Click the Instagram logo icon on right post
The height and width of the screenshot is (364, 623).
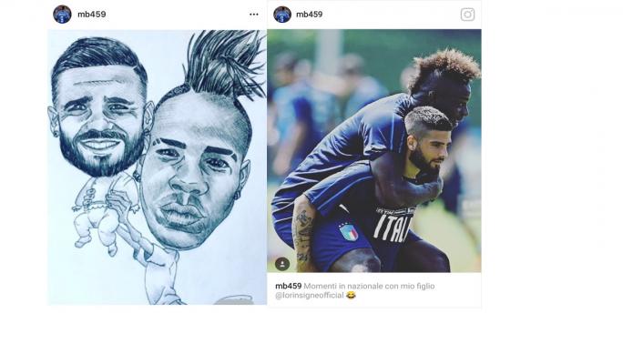[467, 15]
